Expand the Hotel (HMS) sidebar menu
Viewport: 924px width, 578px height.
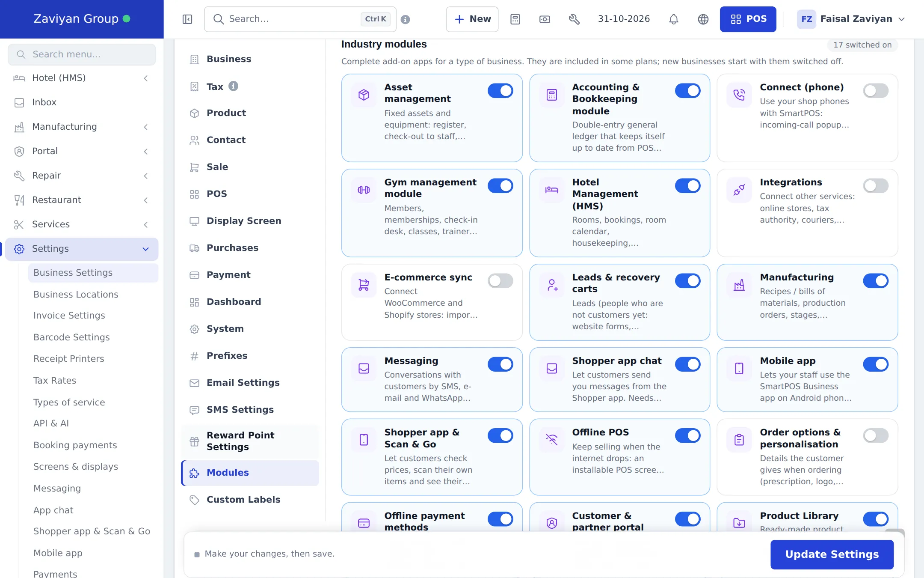coord(82,78)
